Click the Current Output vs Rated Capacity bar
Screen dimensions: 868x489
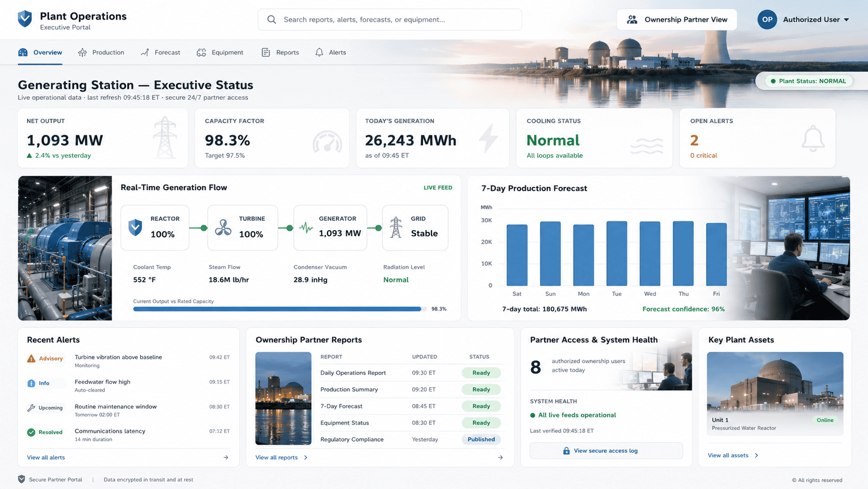click(280, 309)
